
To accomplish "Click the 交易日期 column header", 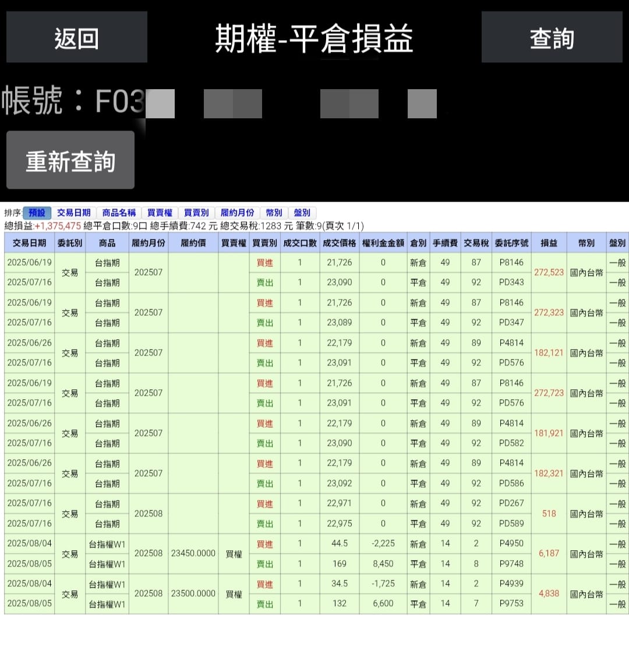I will point(29,243).
